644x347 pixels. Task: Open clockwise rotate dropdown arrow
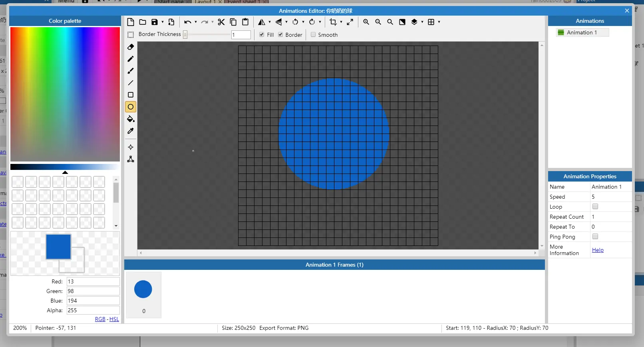pos(320,22)
